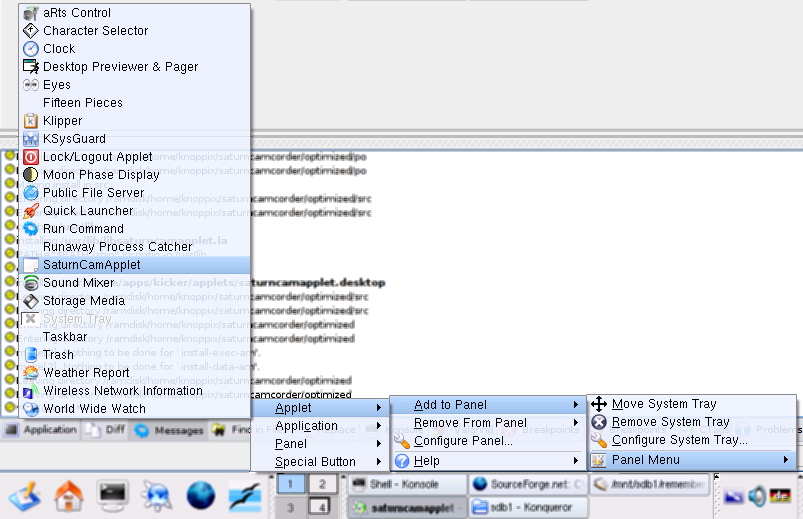Activate the Shell - Konsole taskbar button

tap(407, 484)
